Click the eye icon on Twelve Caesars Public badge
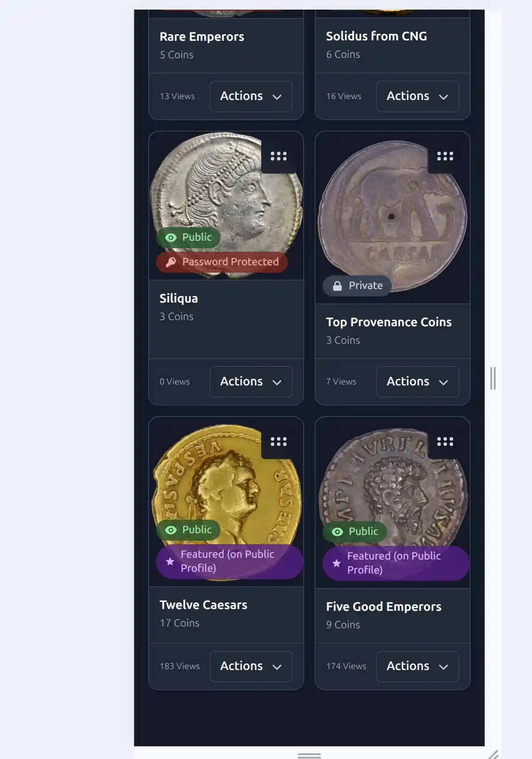The image size is (532, 759). tap(171, 530)
